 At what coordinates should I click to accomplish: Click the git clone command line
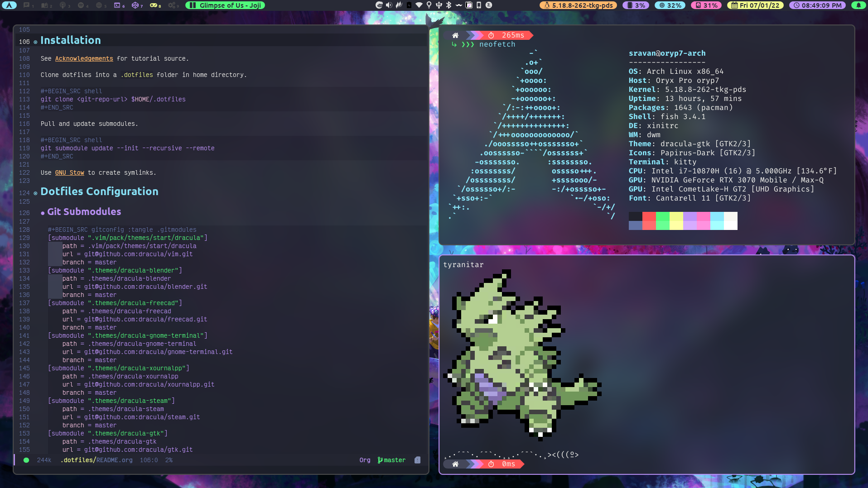(113, 99)
